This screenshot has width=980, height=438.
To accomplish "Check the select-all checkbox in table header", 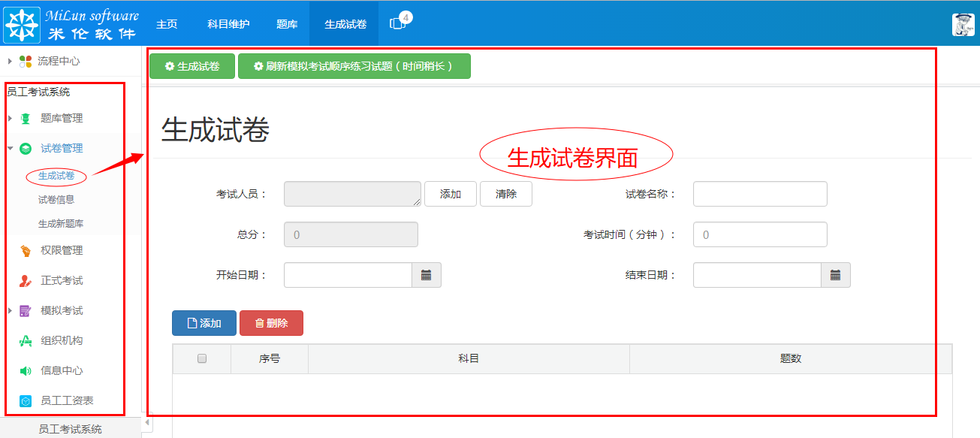I will click(x=201, y=358).
